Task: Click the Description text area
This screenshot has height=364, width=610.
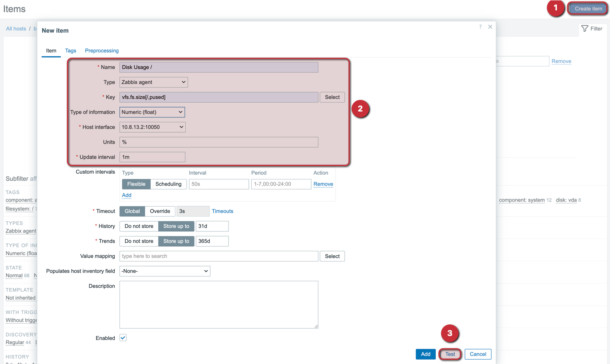Action: (219, 304)
